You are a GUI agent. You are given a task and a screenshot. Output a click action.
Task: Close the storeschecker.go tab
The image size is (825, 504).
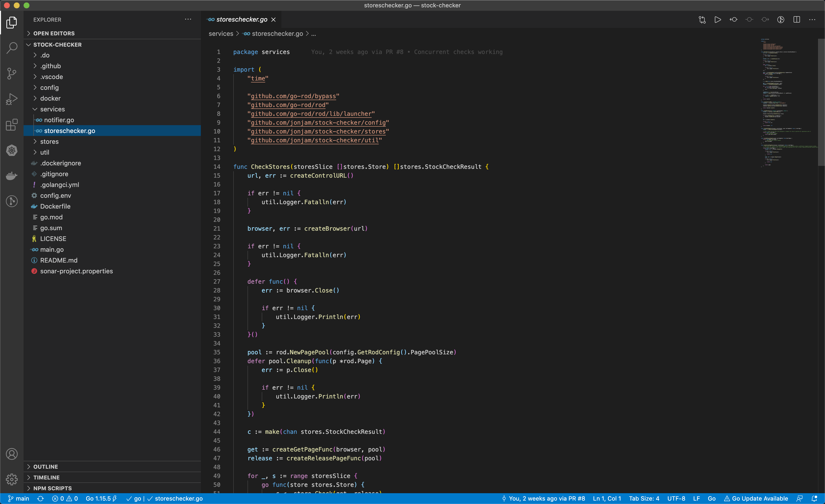[x=274, y=20]
